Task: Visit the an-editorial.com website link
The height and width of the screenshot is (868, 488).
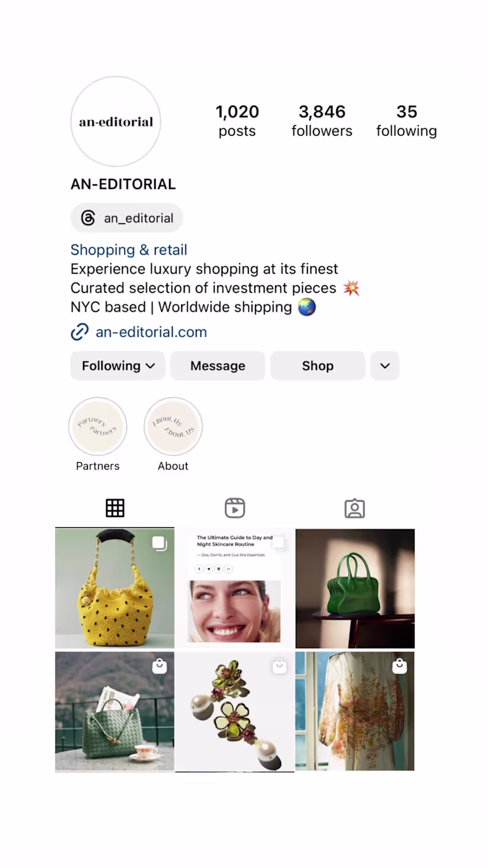Action: pyautogui.click(x=151, y=332)
